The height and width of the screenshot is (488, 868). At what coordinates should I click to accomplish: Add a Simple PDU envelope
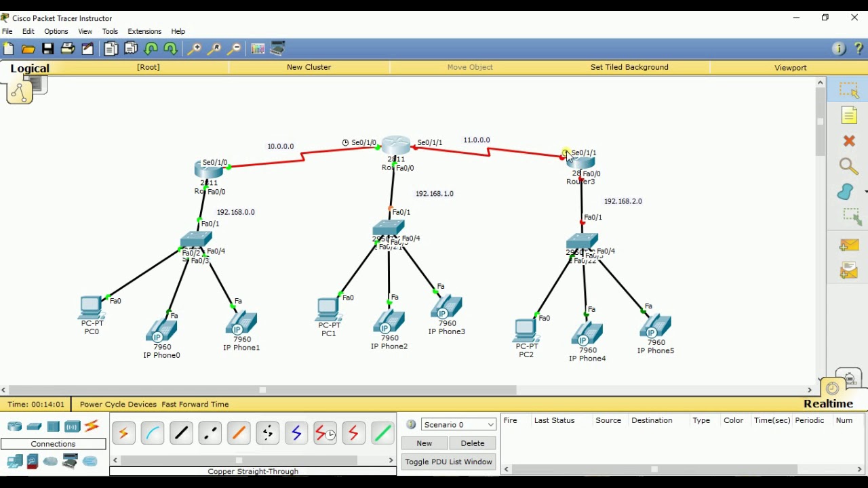pos(849,245)
